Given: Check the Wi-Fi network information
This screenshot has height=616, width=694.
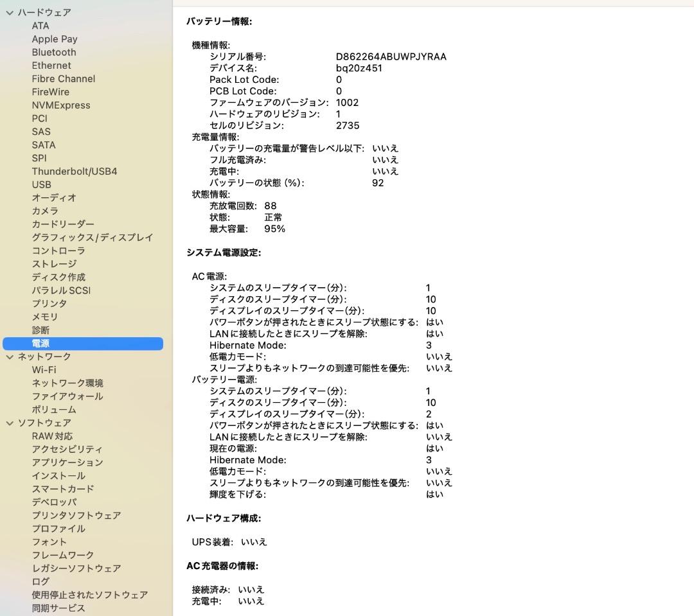Looking at the screenshot, I should 45,369.
